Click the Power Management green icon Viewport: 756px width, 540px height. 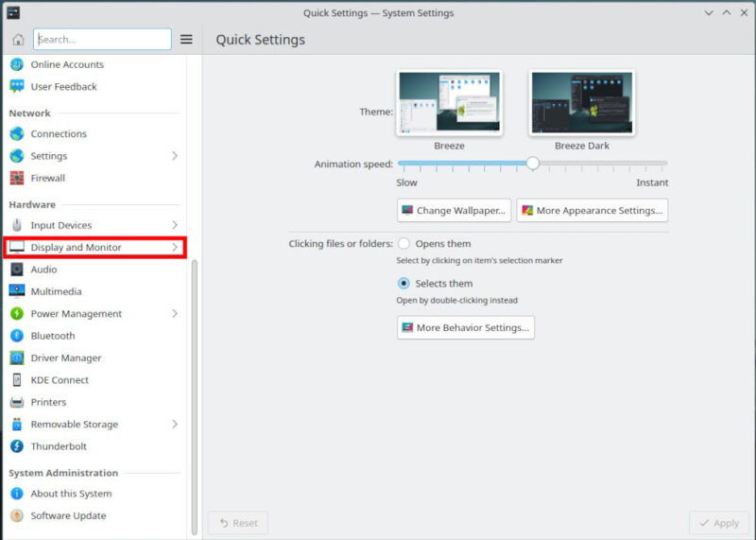17,314
